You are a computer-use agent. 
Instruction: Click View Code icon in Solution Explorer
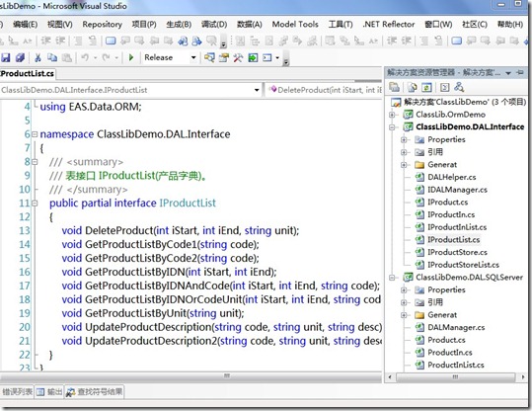(444, 88)
